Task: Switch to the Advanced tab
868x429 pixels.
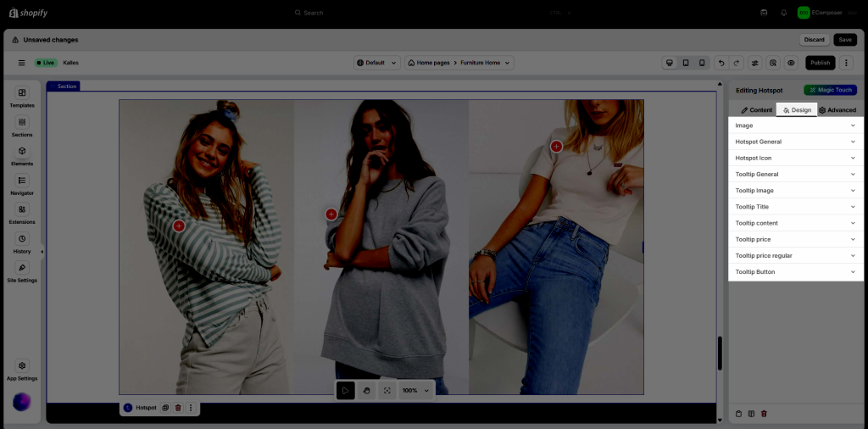Action: point(837,110)
